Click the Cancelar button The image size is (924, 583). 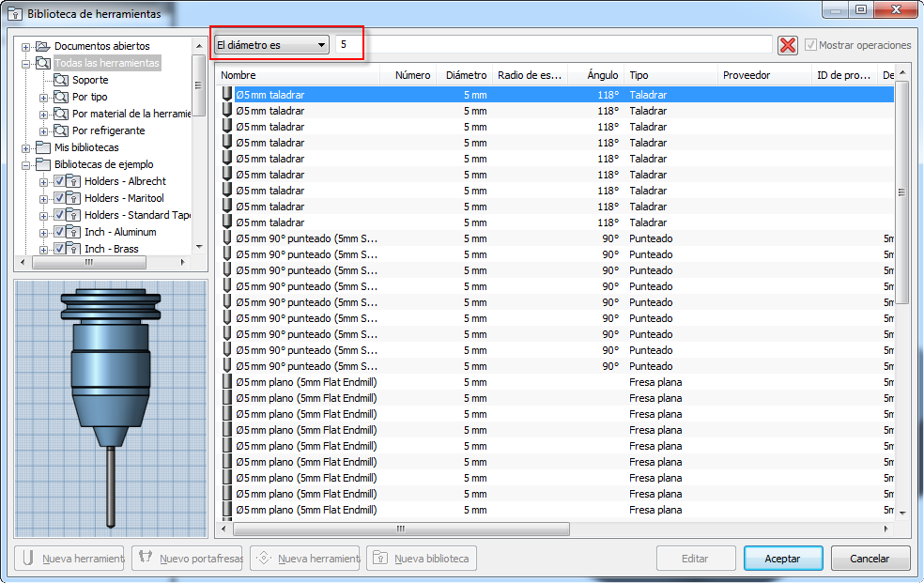click(870, 559)
